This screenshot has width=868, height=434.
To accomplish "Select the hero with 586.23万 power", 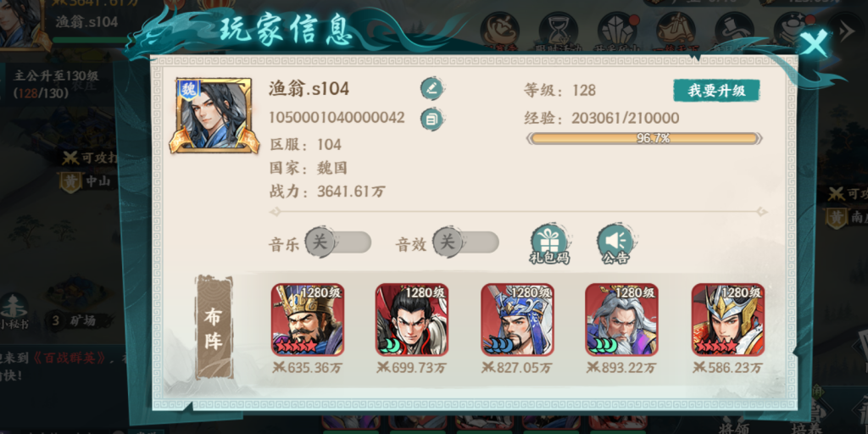I will click(x=728, y=320).
